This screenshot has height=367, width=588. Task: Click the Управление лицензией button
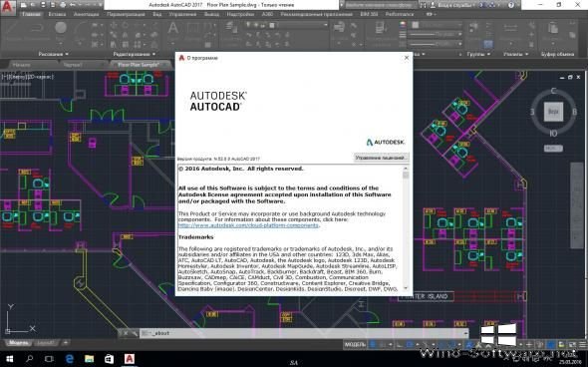(381, 158)
